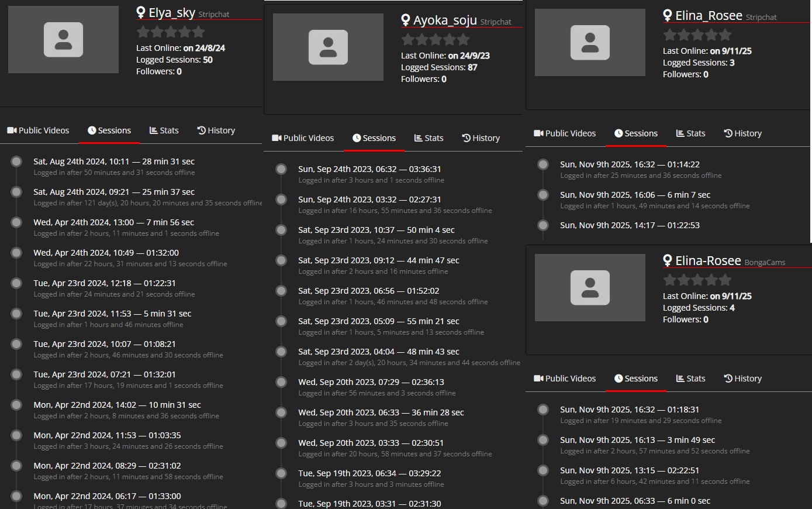Click the female gender icon beside Elya_sky

tap(141, 13)
